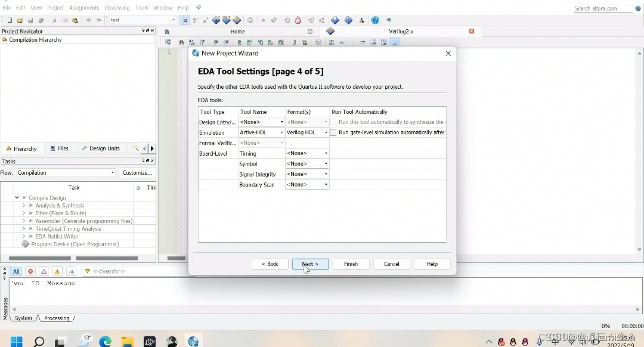This screenshot has height=347, width=644.
Task: Click the Cancel button in wizard
Action: click(x=391, y=264)
